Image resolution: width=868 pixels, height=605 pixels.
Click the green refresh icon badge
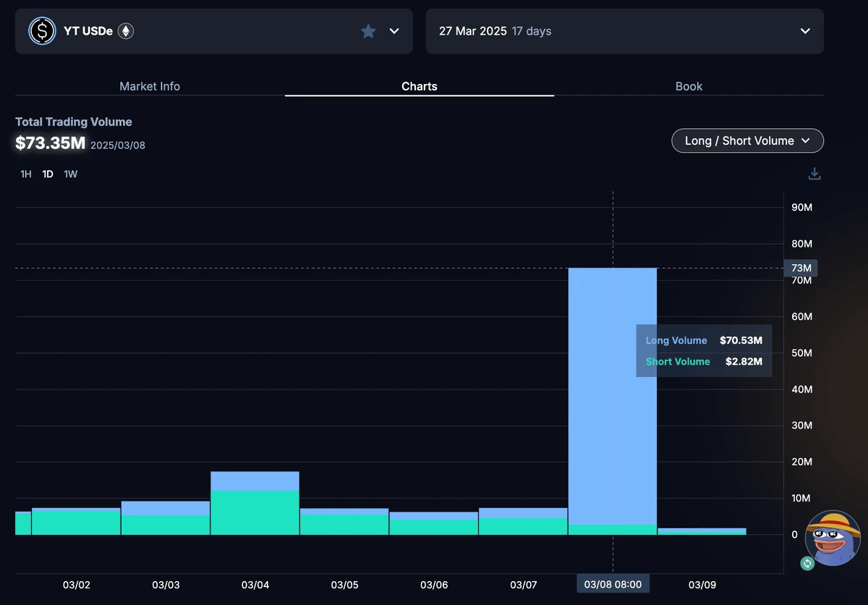click(807, 563)
